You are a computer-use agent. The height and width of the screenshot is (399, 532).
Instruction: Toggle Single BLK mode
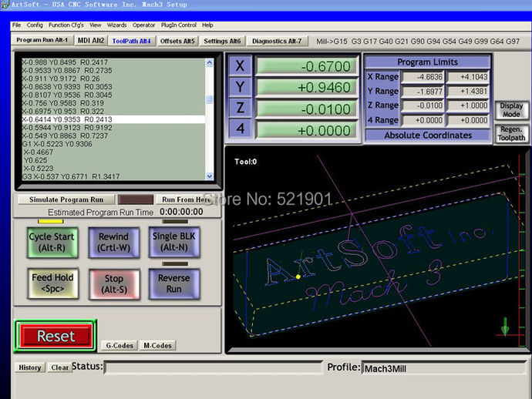[x=174, y=242]
